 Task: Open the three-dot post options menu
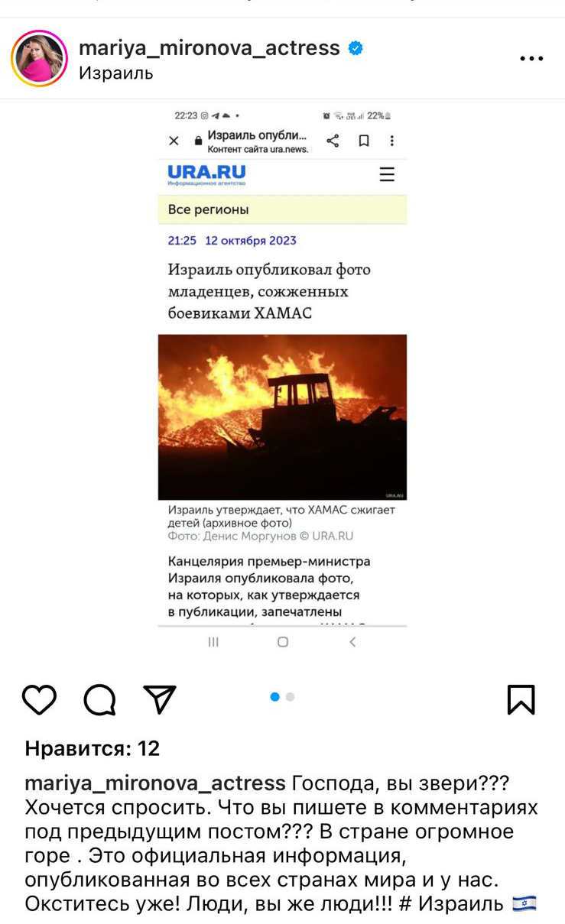click(531, 59)
